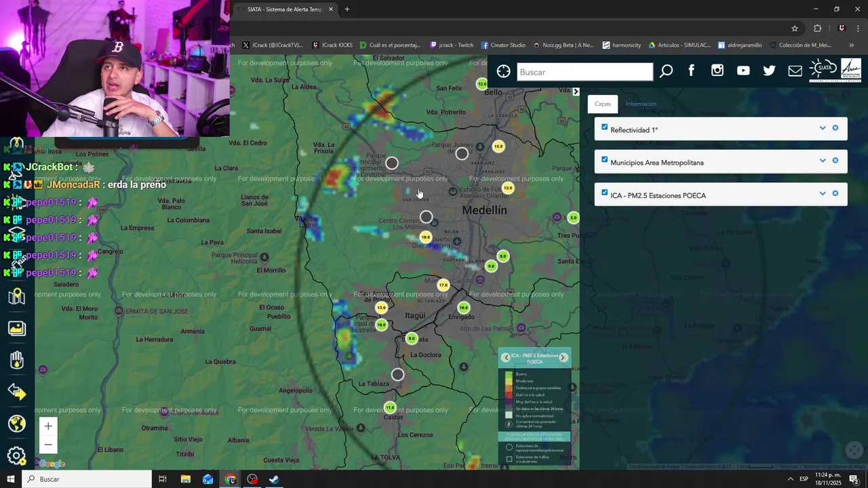Click the Buscar search input on map
The image size is (868, 488).
[x=585, y=72]
